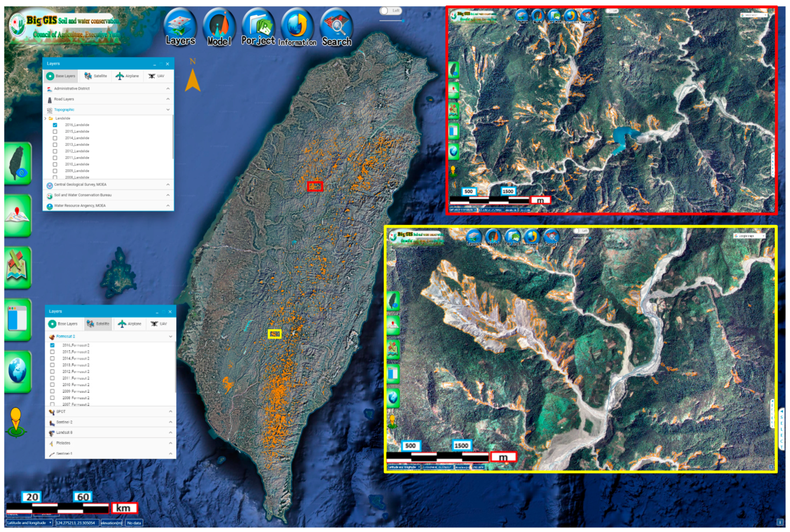Click the Road Layers road icon
Image resolution: width=790 pixels, height=532 pixels.
49,99
